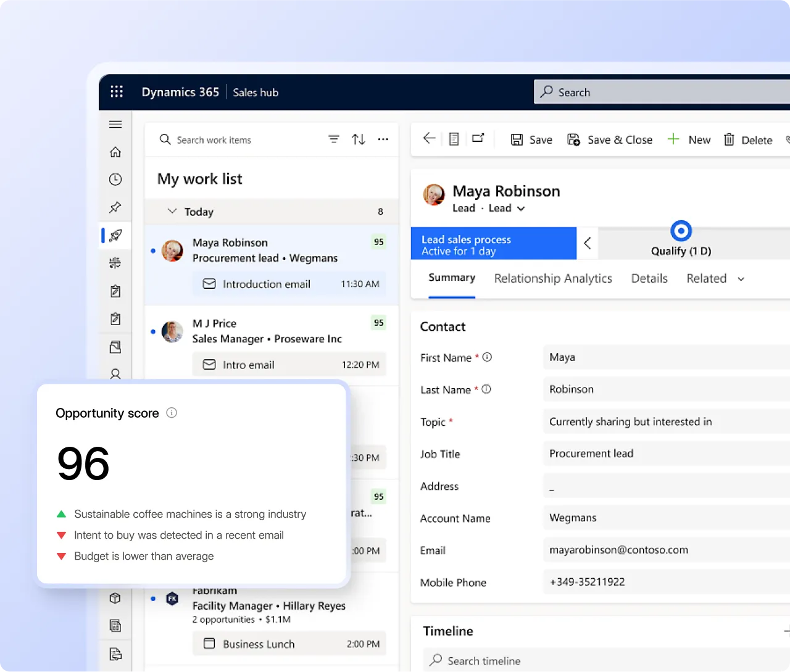The height and width of the screenshot is (672, 790).
Task: Click the empty Address field
Action: pos(667,486)
